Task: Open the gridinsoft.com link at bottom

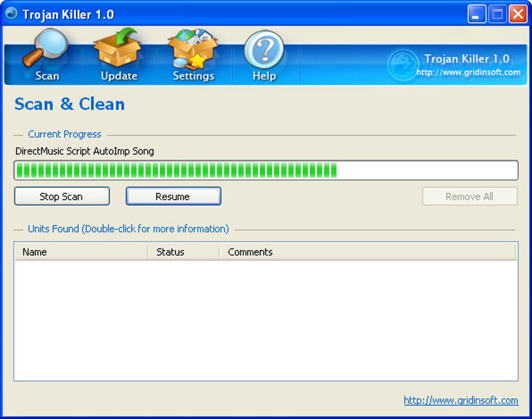Action: (x=461, y=400)
